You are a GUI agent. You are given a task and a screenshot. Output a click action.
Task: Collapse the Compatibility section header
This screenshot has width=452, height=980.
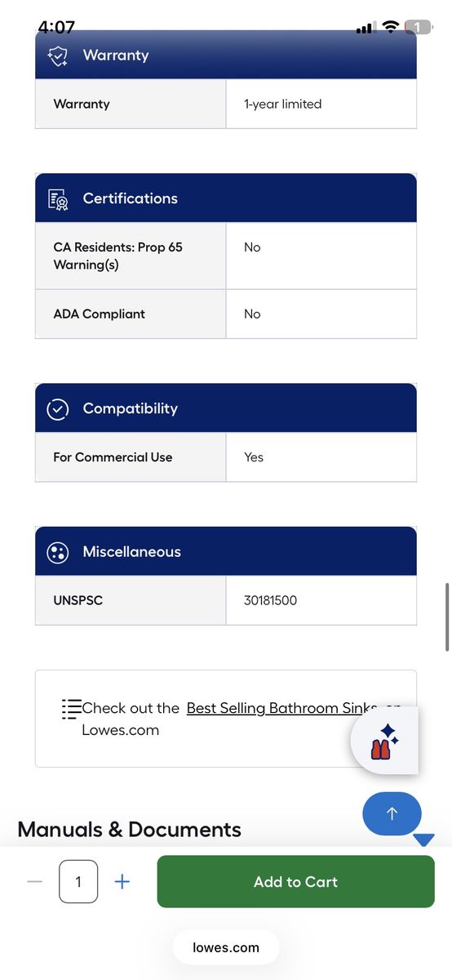[x=226, y=408]
